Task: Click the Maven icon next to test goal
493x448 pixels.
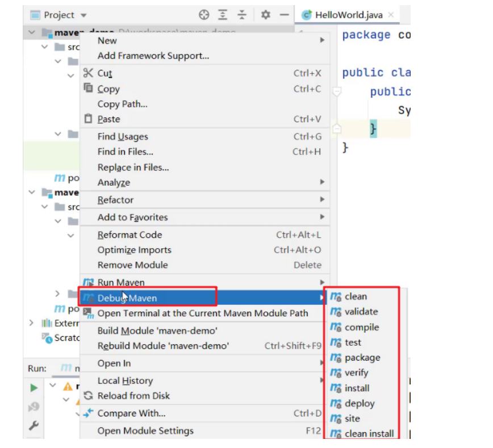Action: pyautogui.click(x=336, y=342)
